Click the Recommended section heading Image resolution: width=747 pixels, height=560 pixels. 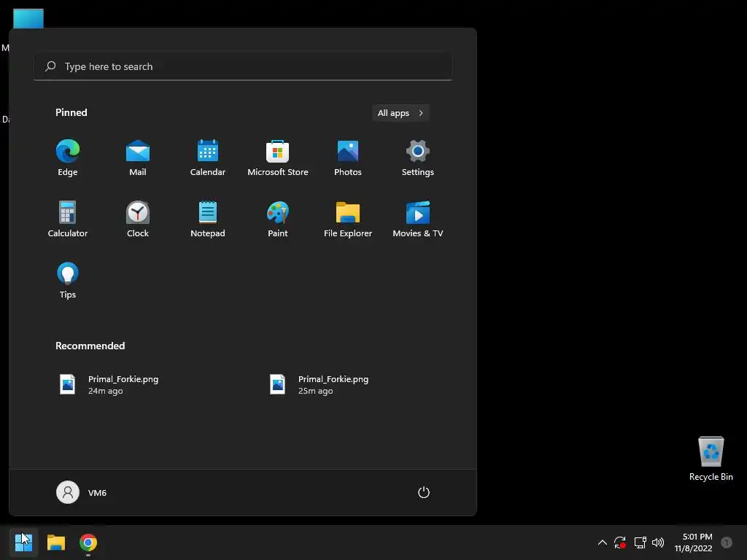click(x=90, y=346)
